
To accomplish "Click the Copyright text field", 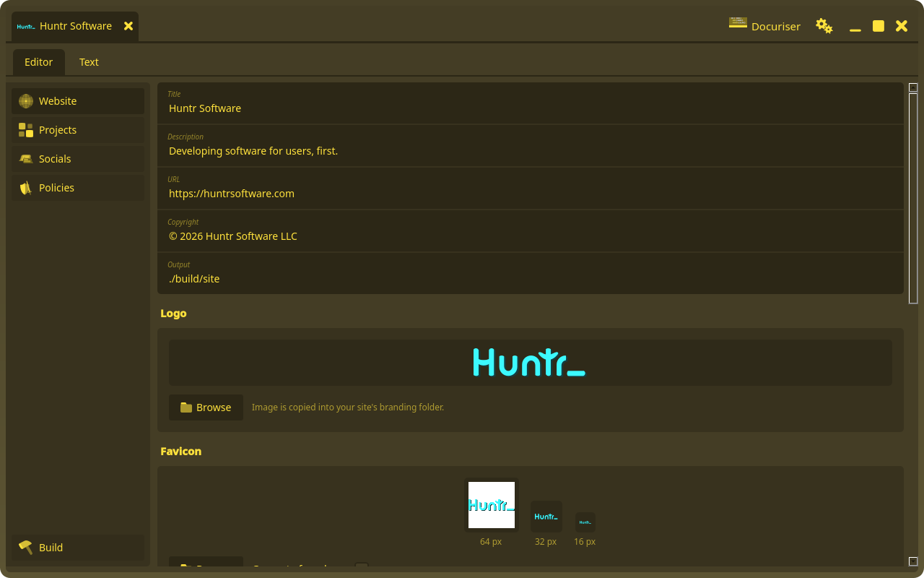I will (531, 230).
